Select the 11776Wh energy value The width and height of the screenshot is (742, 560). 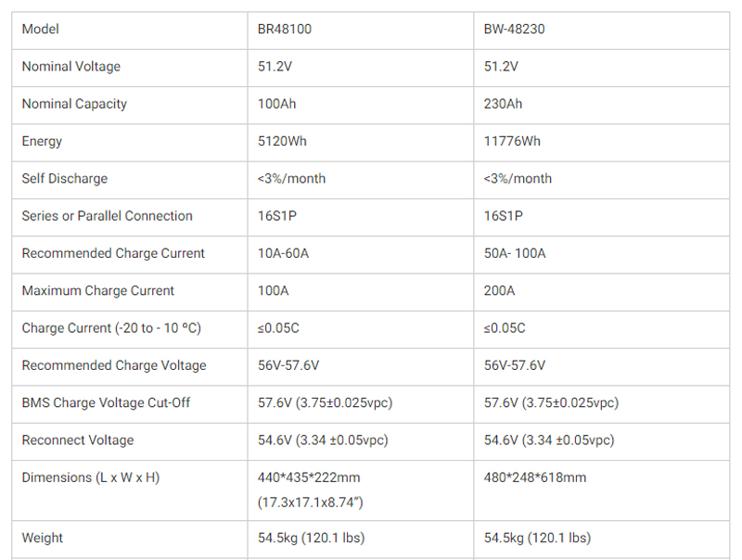point(512,141)
